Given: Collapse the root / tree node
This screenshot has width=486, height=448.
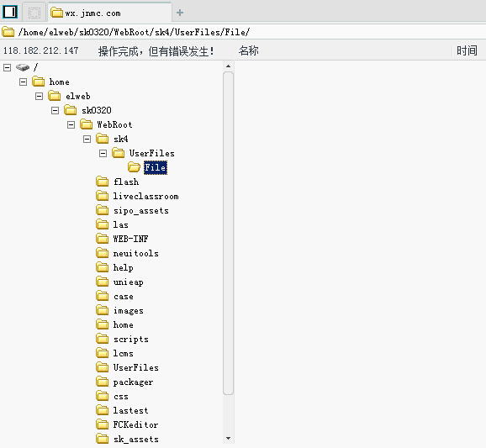Looking at the screenshot, I should (7, 67).
